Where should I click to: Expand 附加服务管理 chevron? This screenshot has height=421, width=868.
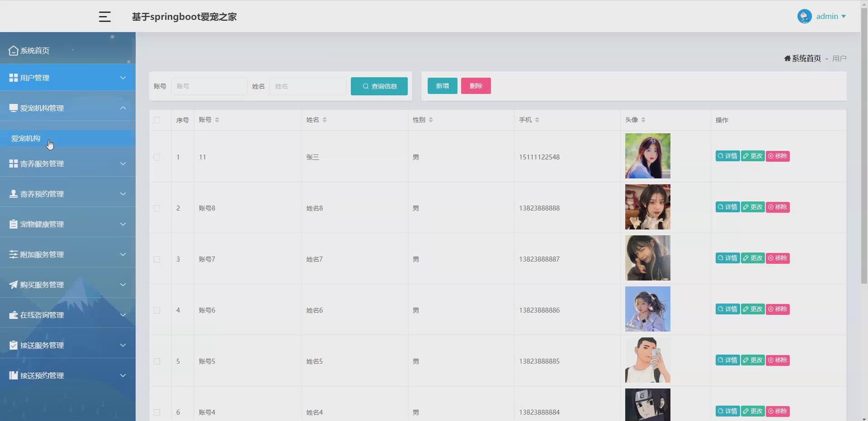pos(123,254)
